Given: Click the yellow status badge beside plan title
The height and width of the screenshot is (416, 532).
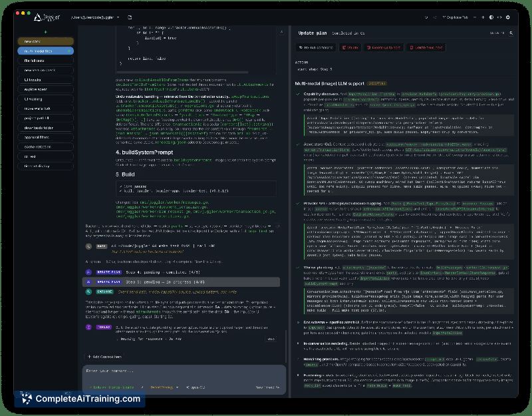Looking at the screenshot, I should pyautogui.click(x=376, y=83).
